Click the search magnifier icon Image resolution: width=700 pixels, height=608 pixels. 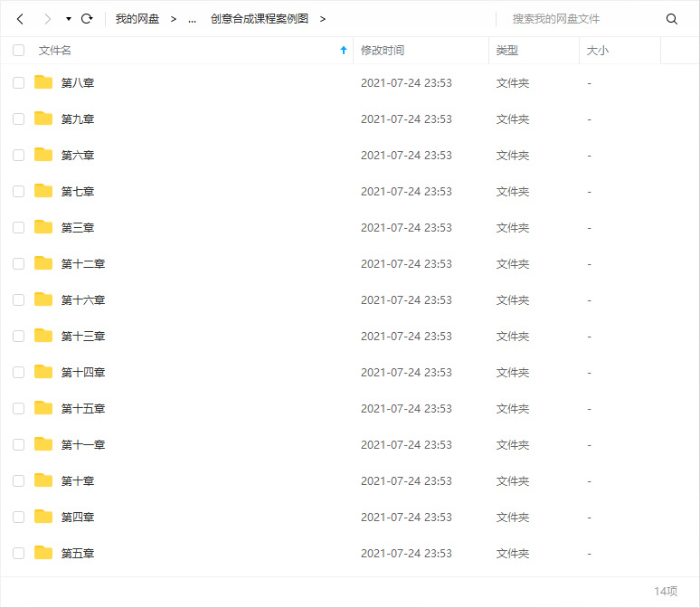pyautogui.click(x=671, y=19)
